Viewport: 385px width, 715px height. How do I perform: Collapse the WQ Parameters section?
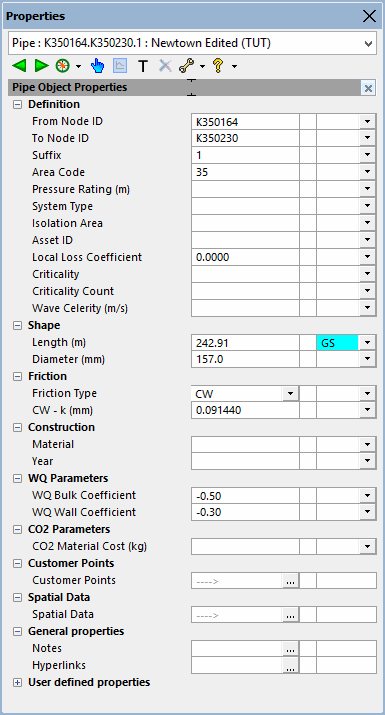(17, 479)
